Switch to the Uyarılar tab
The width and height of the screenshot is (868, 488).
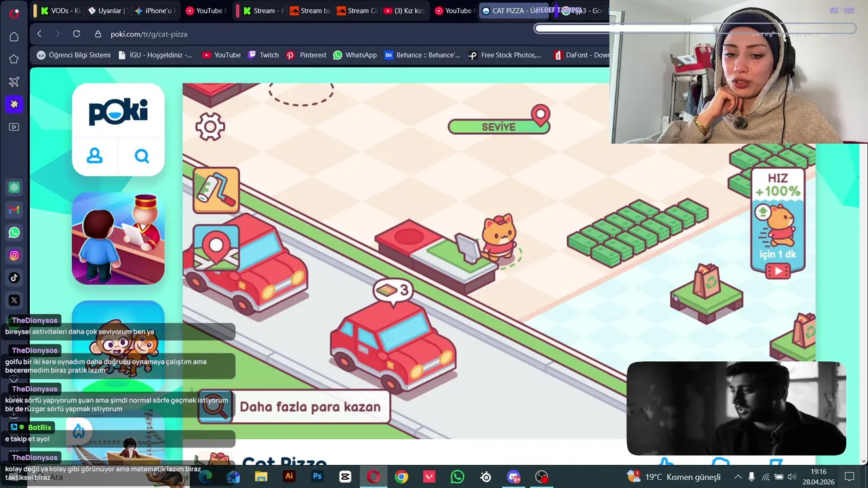click(108, 10)
